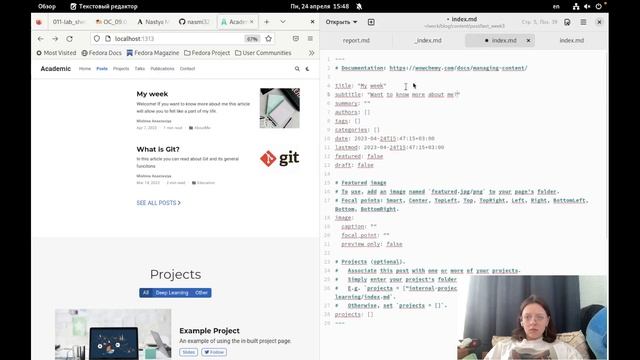Click the Academic site logo
Viewport: 640px width, 360px height.
click(56, 69)
